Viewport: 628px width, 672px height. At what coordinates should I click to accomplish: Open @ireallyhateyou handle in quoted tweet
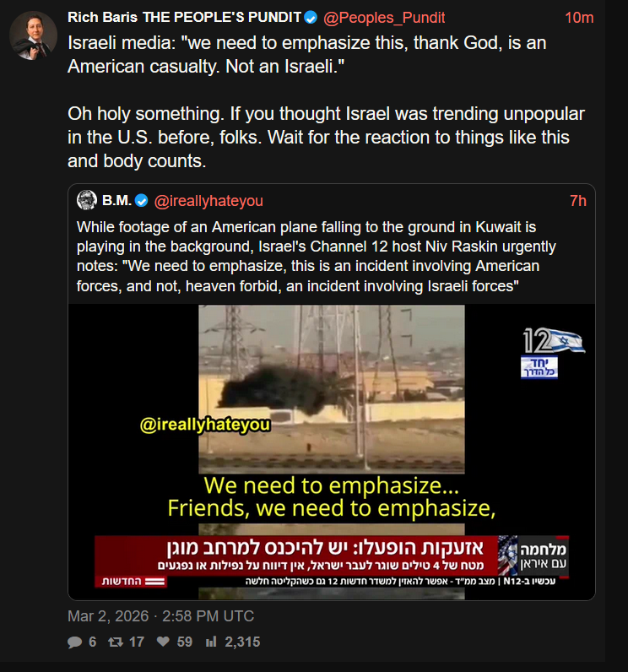208,201
